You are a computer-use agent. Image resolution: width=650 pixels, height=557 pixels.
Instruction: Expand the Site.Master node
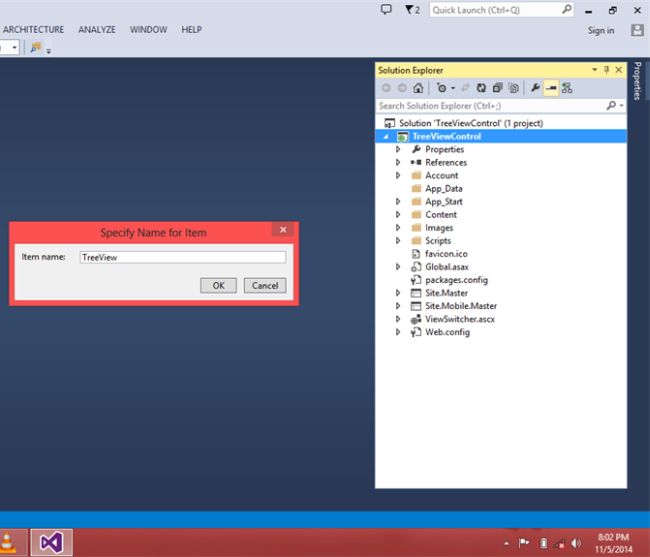point(398,293)
